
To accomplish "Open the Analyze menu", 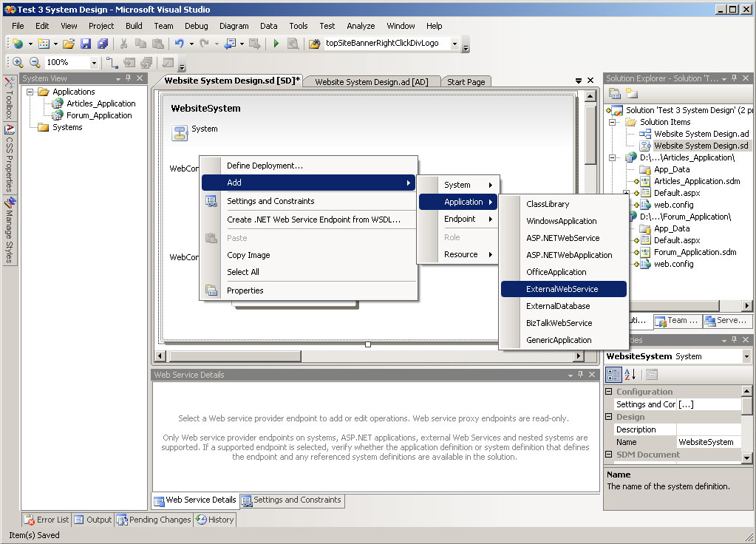I will tap(361, 26).
